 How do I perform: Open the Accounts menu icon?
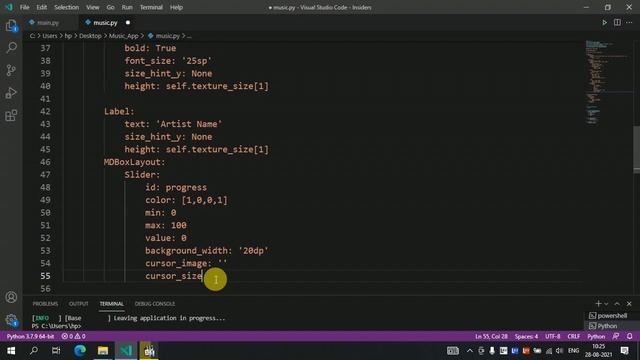pos(11,297)
